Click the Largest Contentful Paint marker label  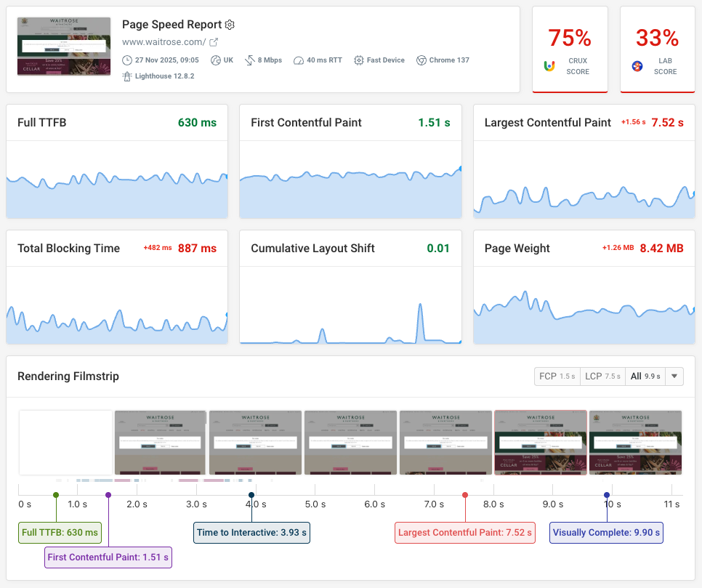coord(465,533)
